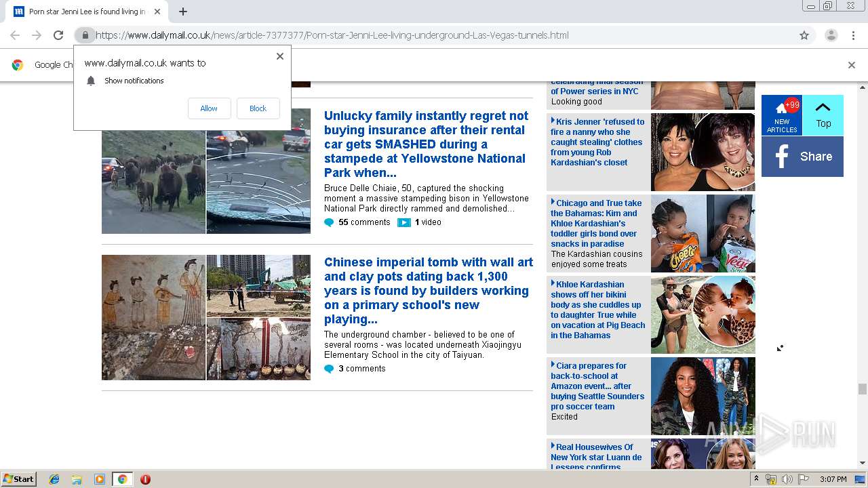Close the notification permission popup
Viewport: 868px width, 488px height.
pos(280,56)
